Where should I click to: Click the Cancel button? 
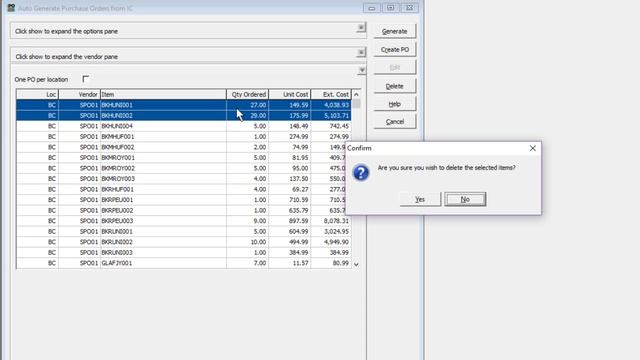pos(394,122)
